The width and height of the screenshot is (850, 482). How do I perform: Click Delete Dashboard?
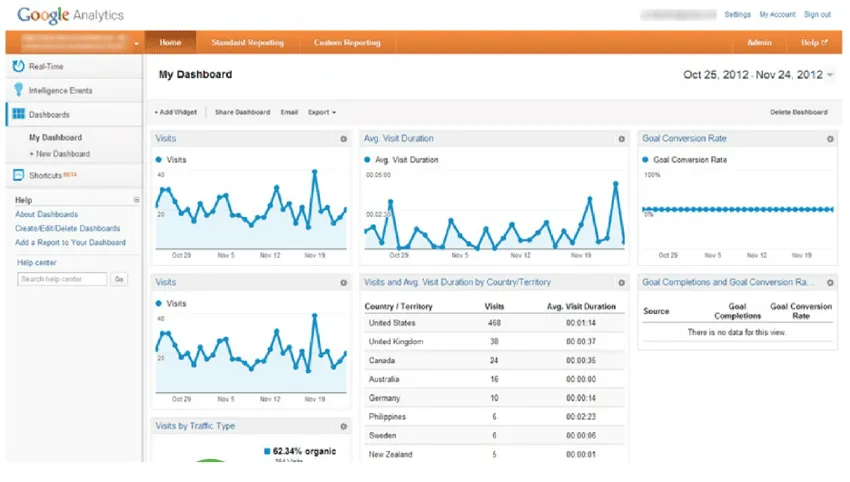pyautogui.click(x=799, y=112)
